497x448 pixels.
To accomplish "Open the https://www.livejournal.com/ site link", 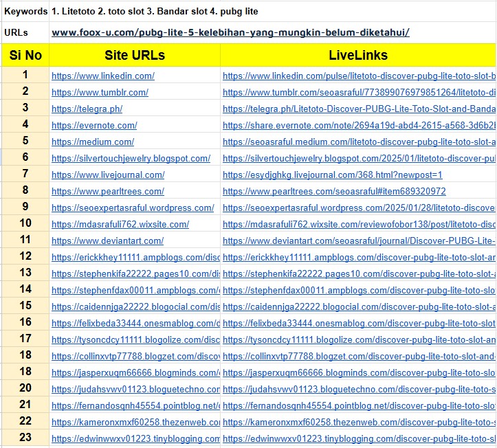I will click(x=108, y=175).
